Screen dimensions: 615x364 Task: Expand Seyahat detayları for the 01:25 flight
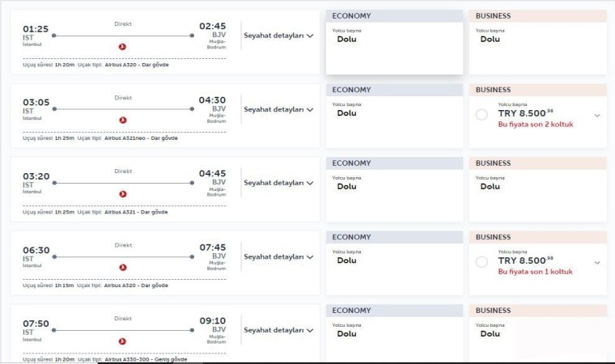pyautogui.click(x=278, y=36)
